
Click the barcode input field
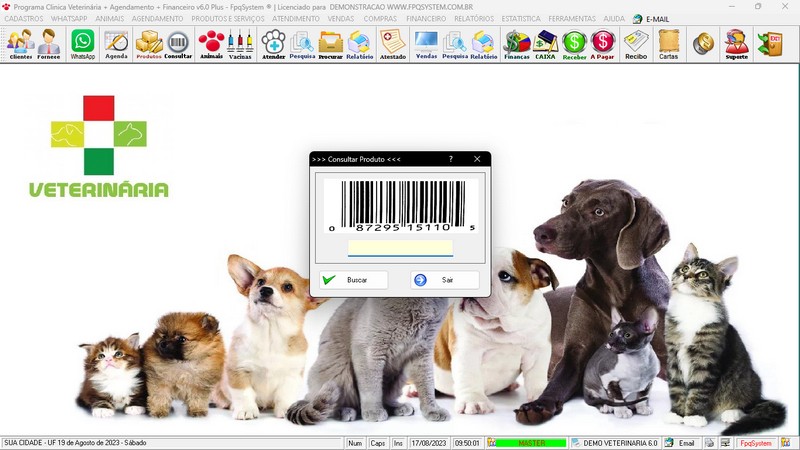400,247
